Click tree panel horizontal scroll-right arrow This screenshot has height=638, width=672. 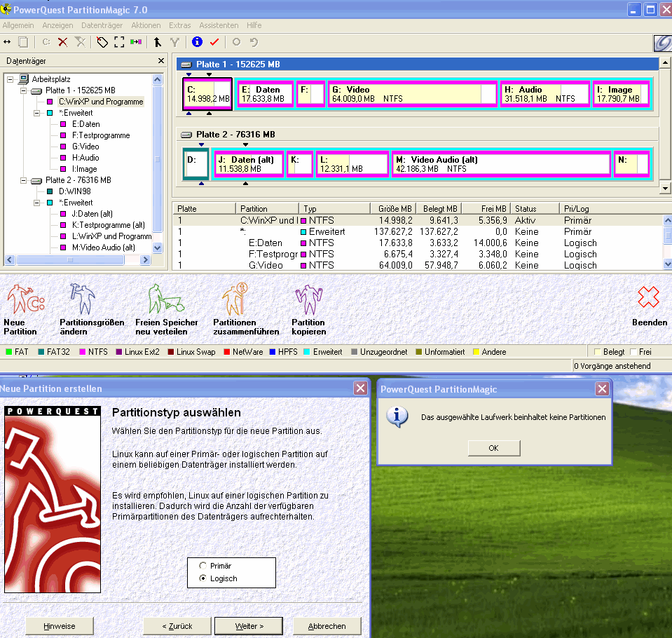145,259
